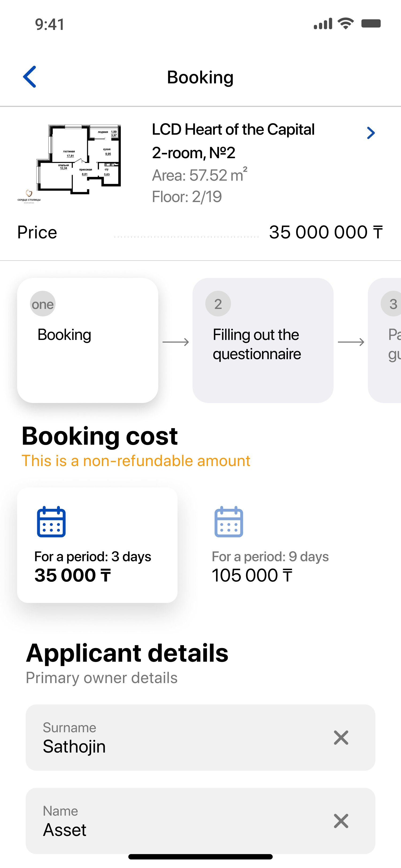The image size is (401, 868).
Task: Go to Filling out the questionnaire step
Action: 263,340
